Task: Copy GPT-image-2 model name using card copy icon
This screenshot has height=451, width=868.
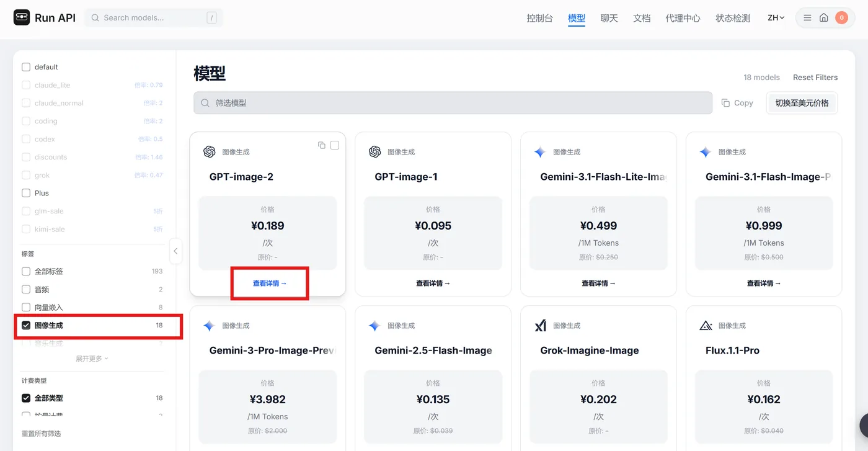Action: (x=321, y=145)
